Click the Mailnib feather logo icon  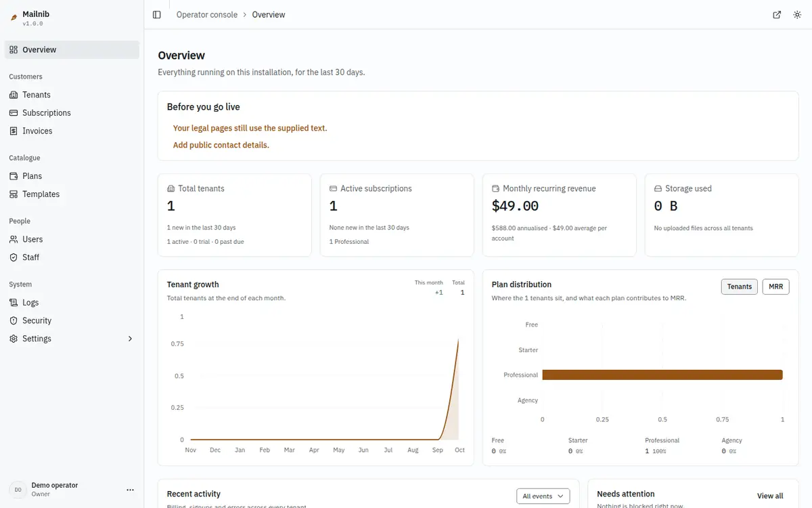[14, 18]
